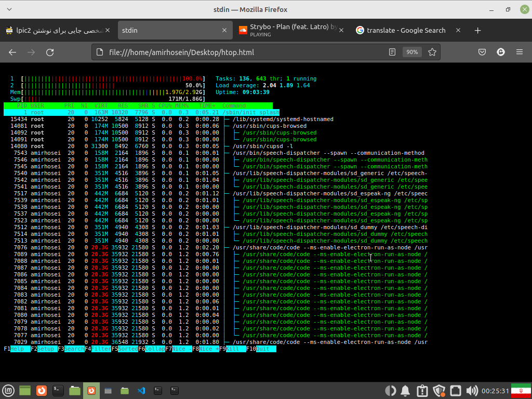Viewport: 532px width, 399px height.
Task: Select the /sbin/init splash process row
Action: coord(141,113)
